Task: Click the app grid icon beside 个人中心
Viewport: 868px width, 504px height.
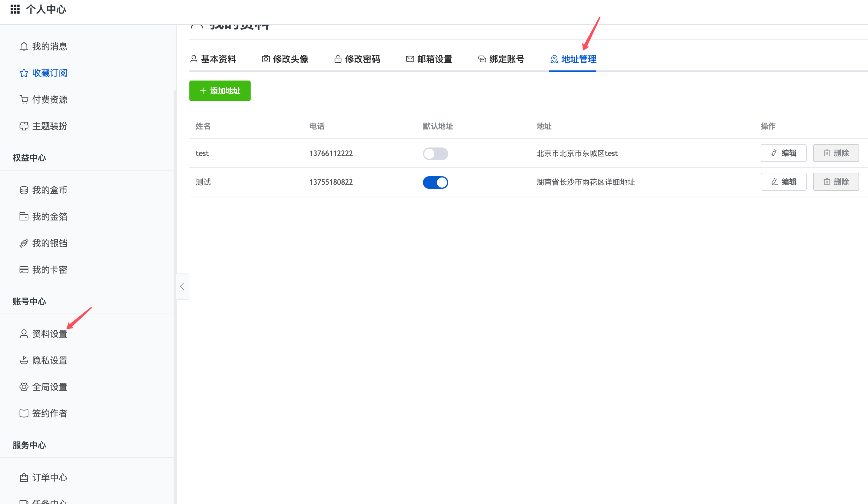Action: point(15,9)
